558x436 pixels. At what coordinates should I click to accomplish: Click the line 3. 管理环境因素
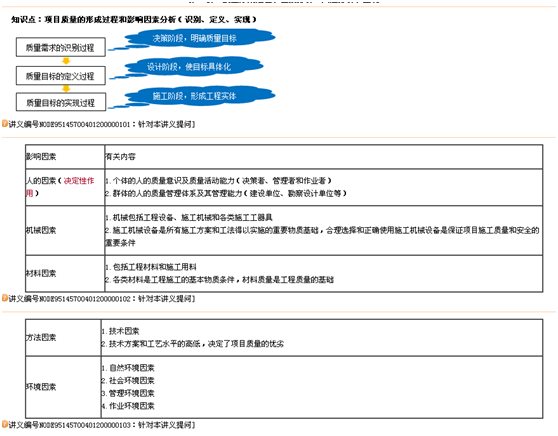128,393
